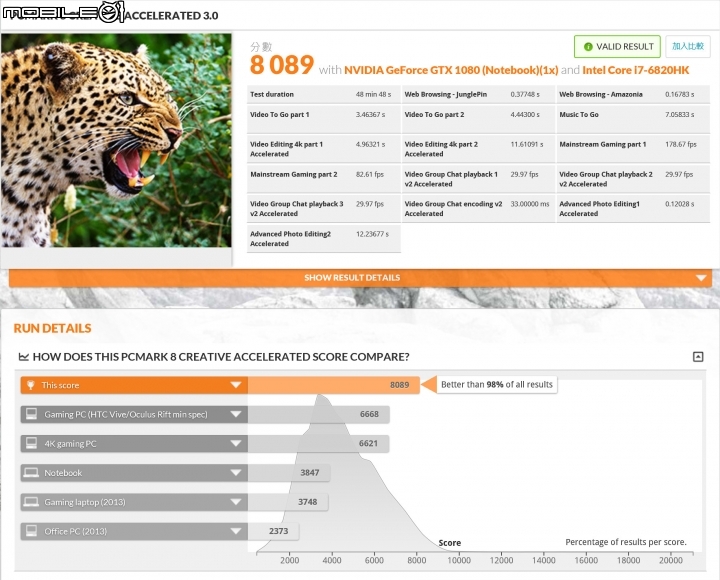Click the 20000 axis label on chart
The height and width of the screenshot is (580, 720).
tap(670, 560)
